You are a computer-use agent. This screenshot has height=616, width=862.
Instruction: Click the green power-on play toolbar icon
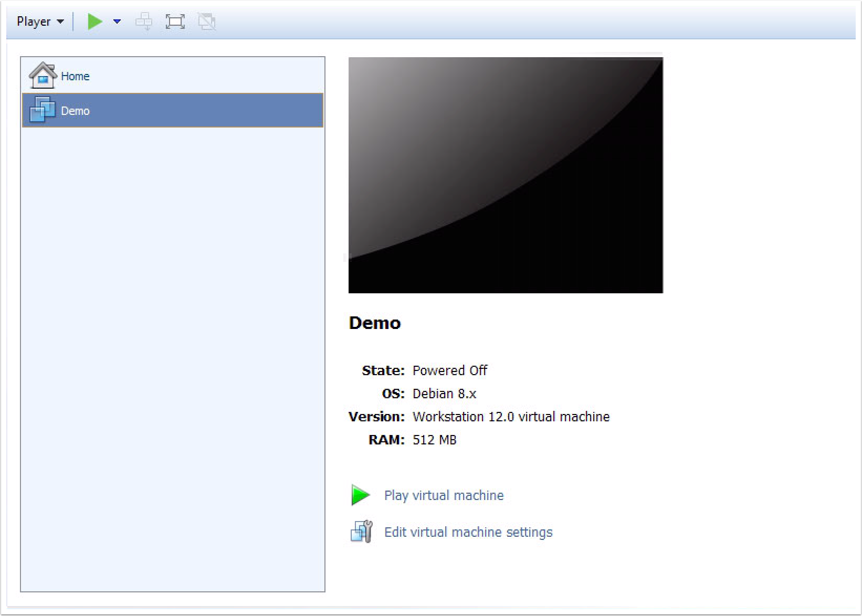click(94, 22)
